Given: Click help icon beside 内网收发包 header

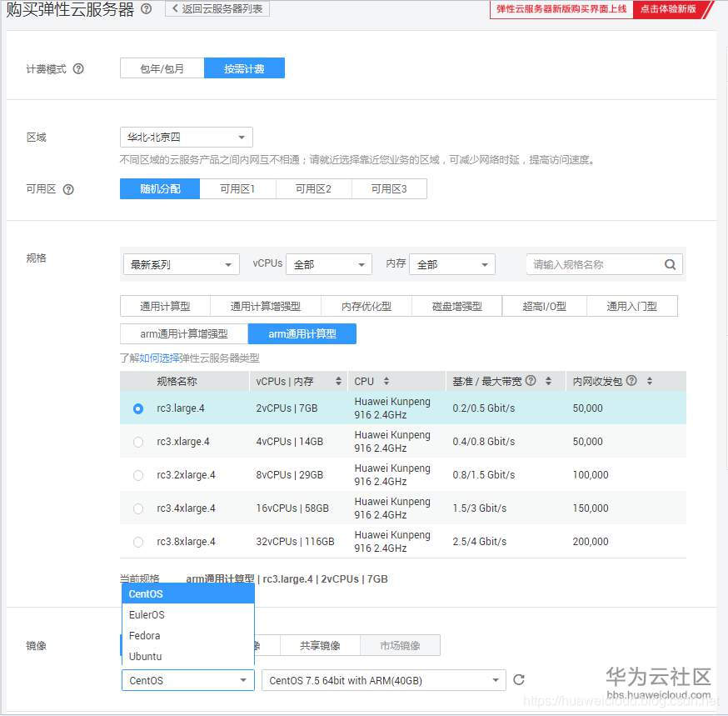Looking at the screenshot, I should click(x=631, y=381).
